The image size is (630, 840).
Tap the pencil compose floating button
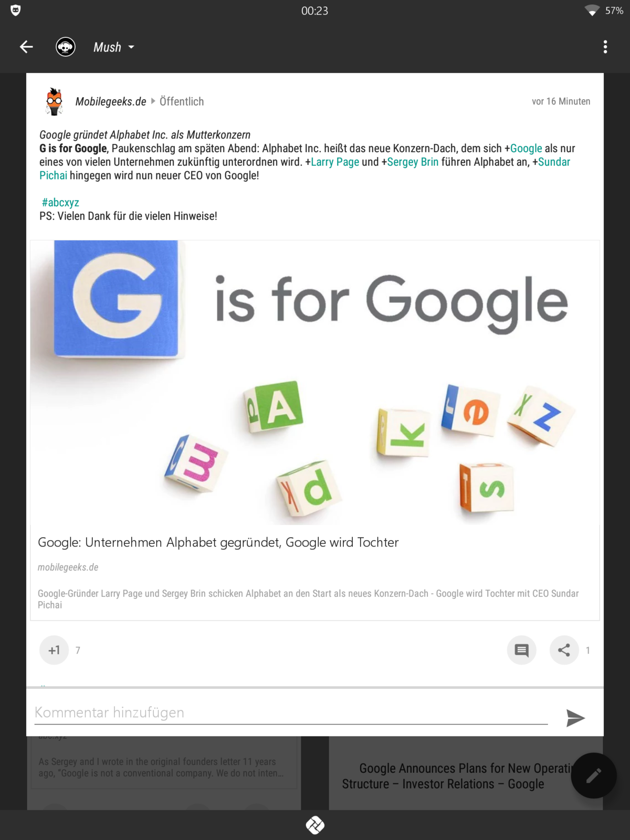[x=594, y=776]
